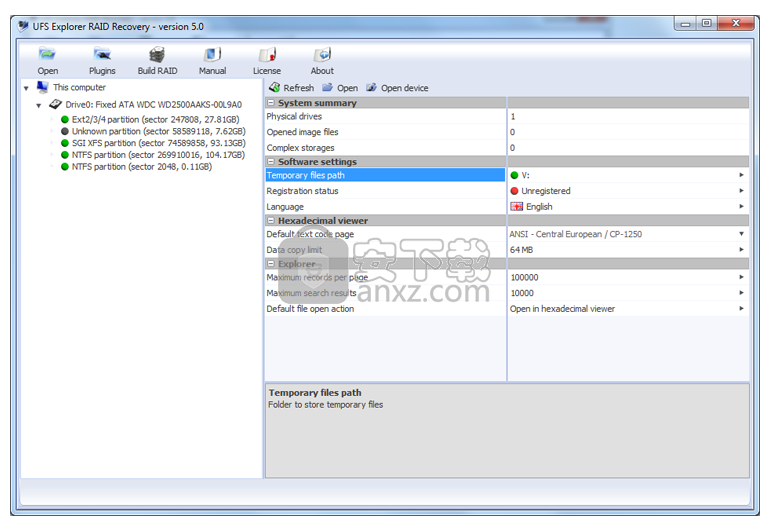Screen dimensions: 772x531
Task: Open Registration status arrow menu
Action: tap(741, 191)
